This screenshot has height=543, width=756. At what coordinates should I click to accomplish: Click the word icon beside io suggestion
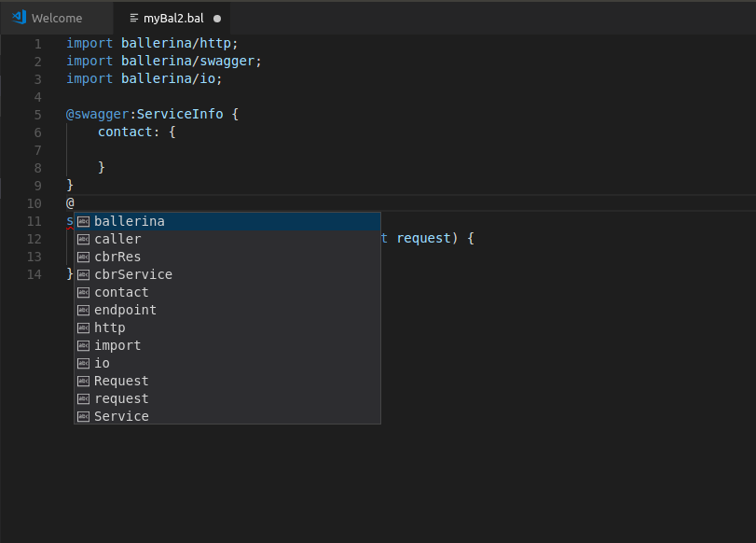pos(83,364)
